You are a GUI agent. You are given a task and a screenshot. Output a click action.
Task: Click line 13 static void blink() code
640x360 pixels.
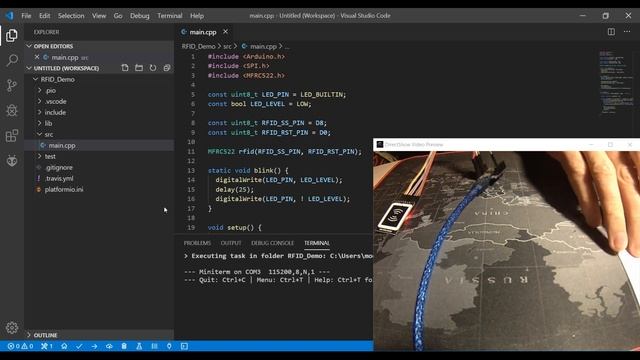[248, 170]
